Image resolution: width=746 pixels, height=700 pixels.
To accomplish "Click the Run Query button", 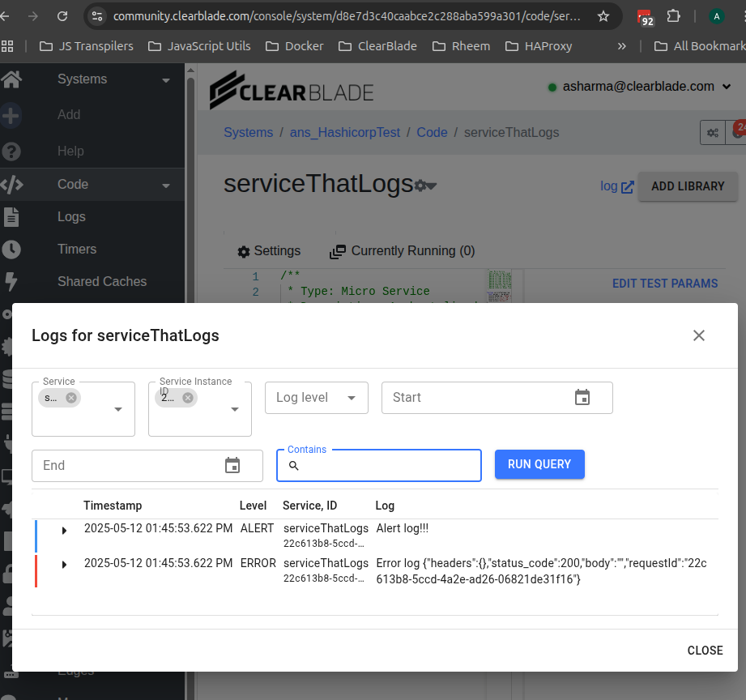I will pyautogui.click(x=539, y=464).
